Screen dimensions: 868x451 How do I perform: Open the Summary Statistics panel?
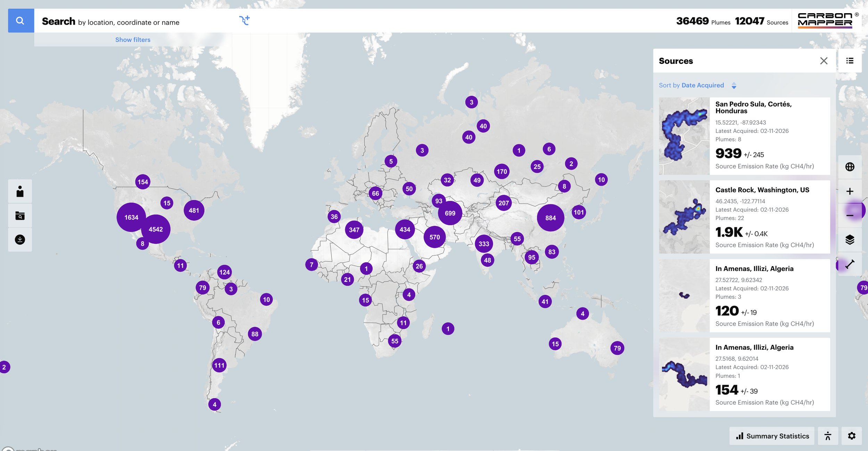tap(772, 436)
